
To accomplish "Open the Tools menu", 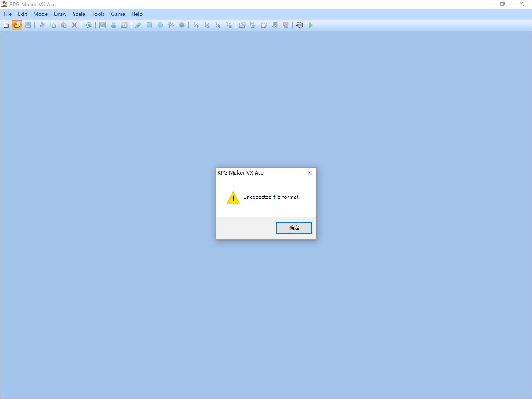I will [x=98, y=14].
